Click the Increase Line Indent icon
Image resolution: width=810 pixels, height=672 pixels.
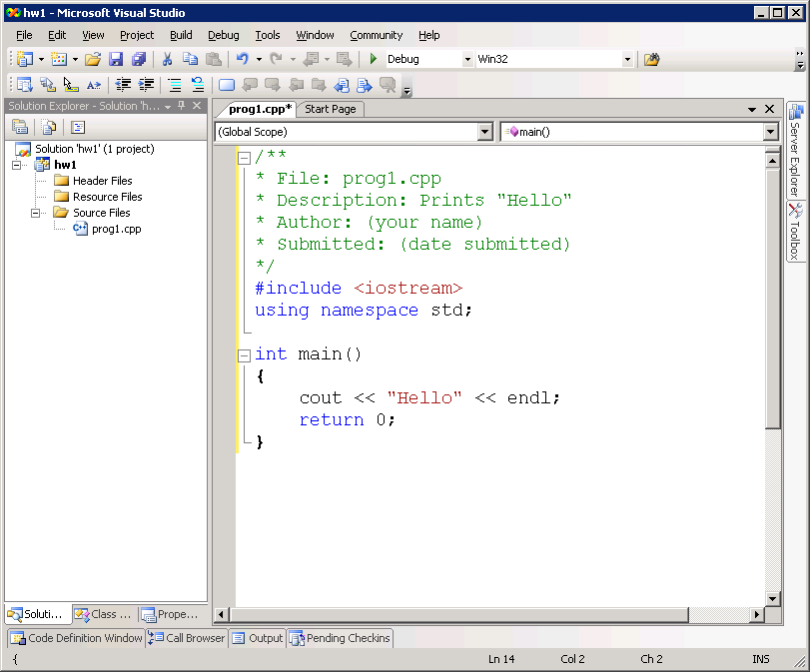tap(146, 85)
